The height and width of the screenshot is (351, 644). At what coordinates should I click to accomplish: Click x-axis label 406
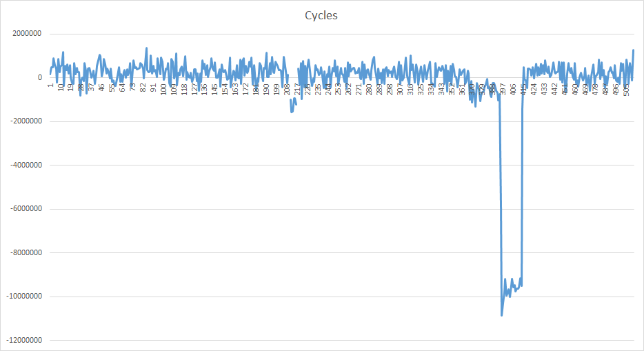514,89
